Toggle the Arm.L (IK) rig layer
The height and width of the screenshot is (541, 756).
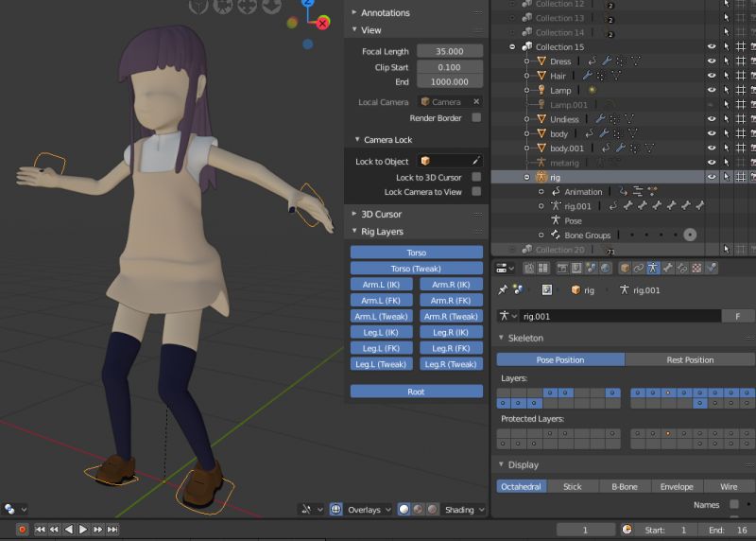(382, 285)
